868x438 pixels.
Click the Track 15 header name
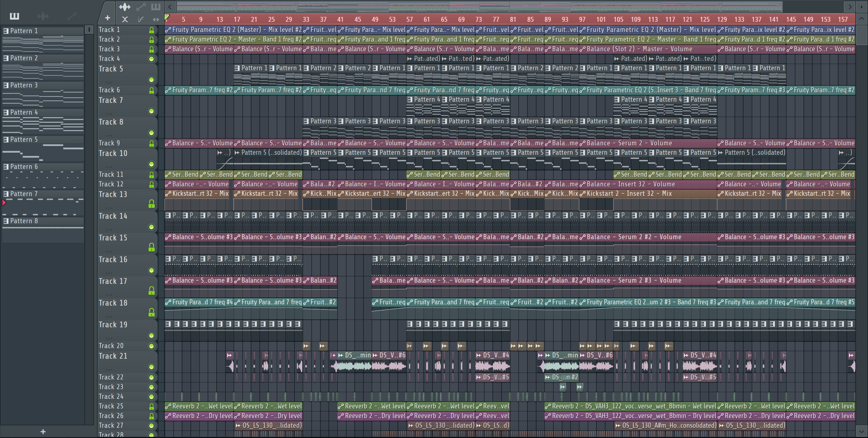click(113, 238)
